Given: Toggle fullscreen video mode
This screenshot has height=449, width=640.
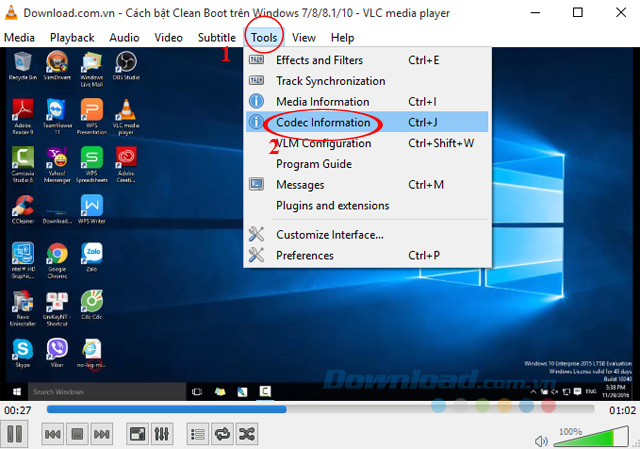Looking at the screenshot, I should (x=137, y=434).
